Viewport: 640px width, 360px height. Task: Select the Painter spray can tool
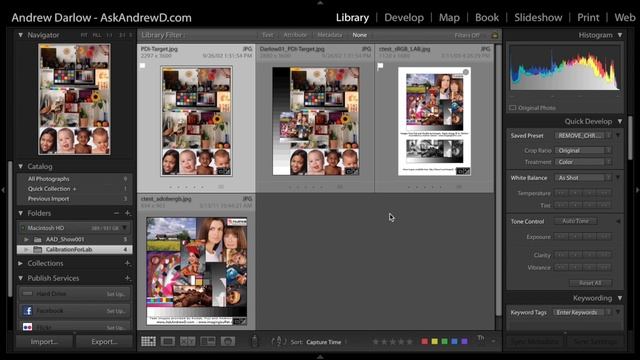254,341
